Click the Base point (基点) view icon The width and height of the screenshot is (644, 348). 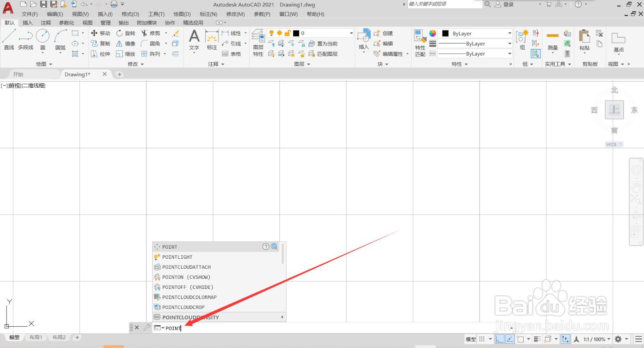pos(618,42)
